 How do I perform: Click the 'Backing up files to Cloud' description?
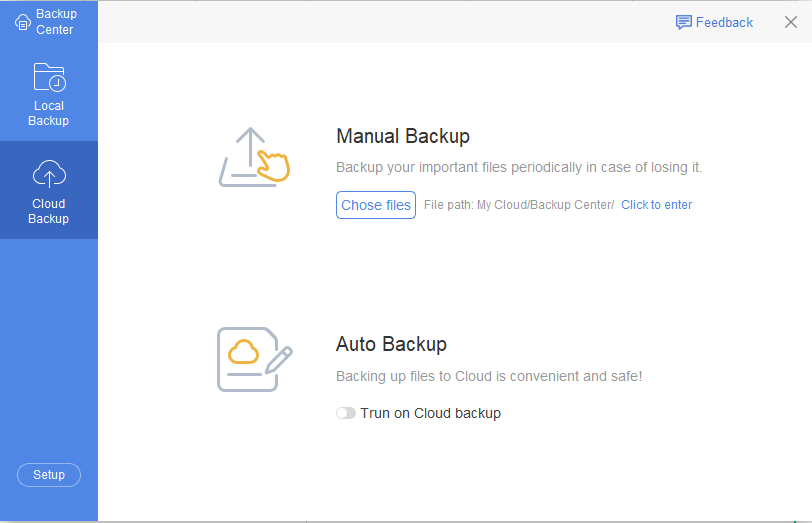[x=489, y=377]
